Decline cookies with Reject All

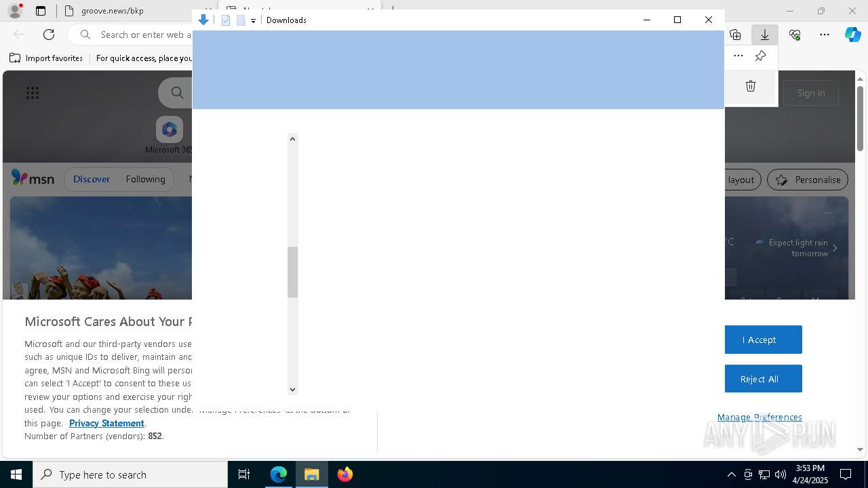tap(763, 379)
